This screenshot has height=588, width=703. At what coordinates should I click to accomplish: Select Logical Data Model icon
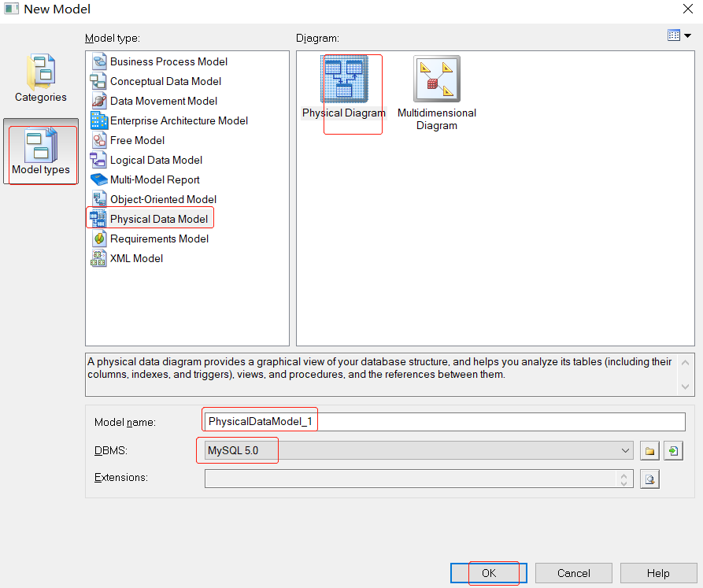tap(98, 160)
